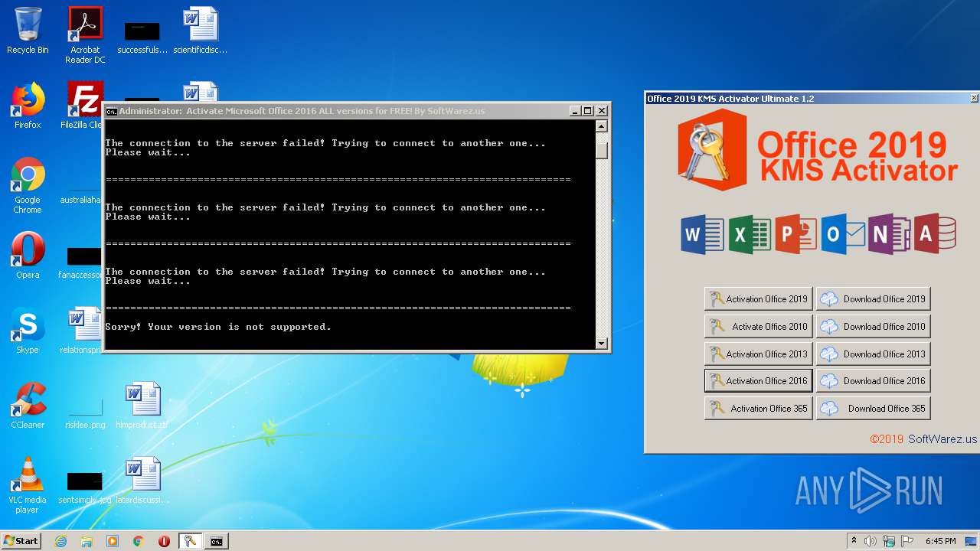Open Opera from the taskbar
Screen dimensions: 980x551
click(164, 541)
